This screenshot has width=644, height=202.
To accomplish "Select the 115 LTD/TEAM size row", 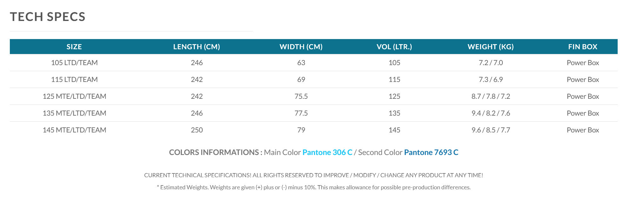I will (314, 79).
